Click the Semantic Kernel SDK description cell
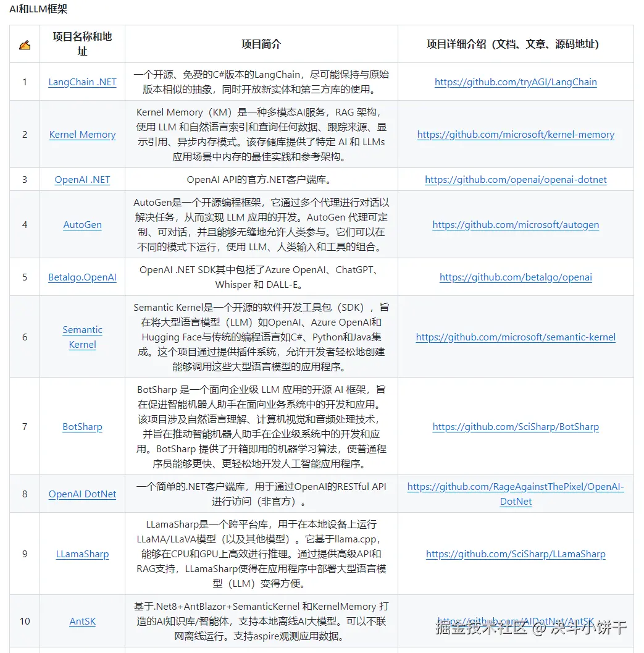644x653 pixels. [x=261, y=337]
